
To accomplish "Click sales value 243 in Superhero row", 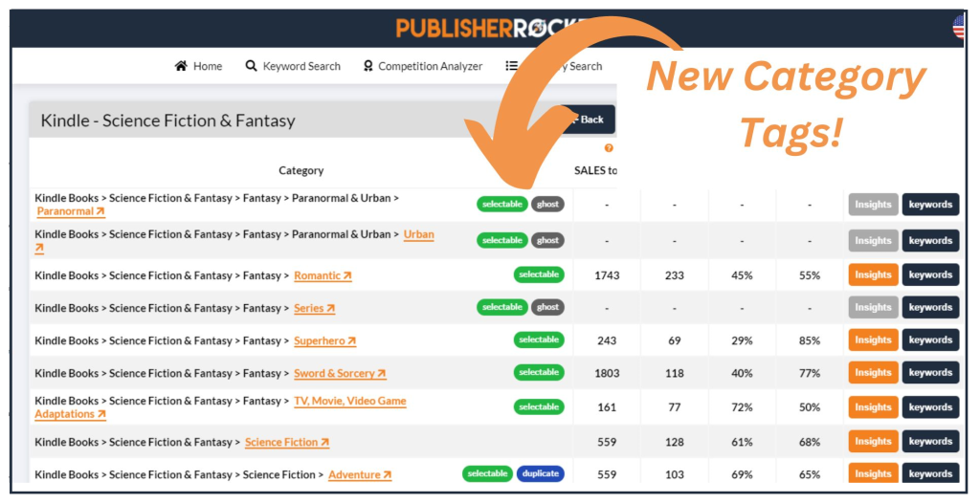I will [x=607, y=341].
